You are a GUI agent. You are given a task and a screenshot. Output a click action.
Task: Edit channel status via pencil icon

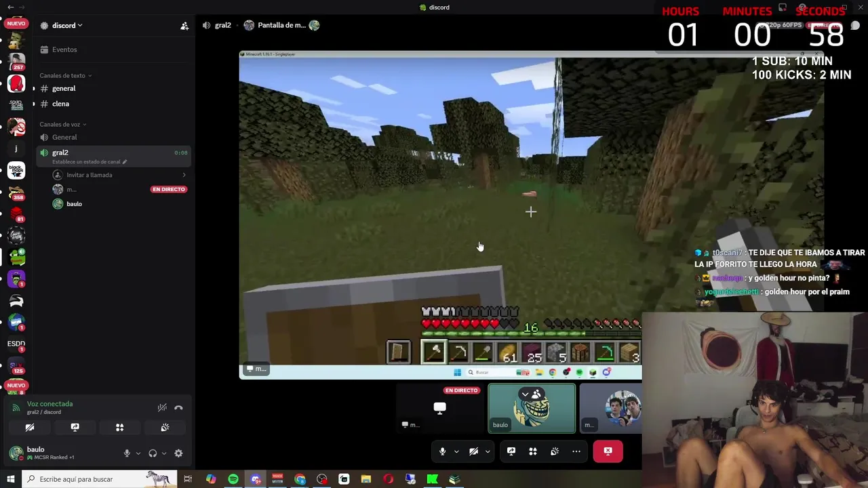(x=125, y=162)
